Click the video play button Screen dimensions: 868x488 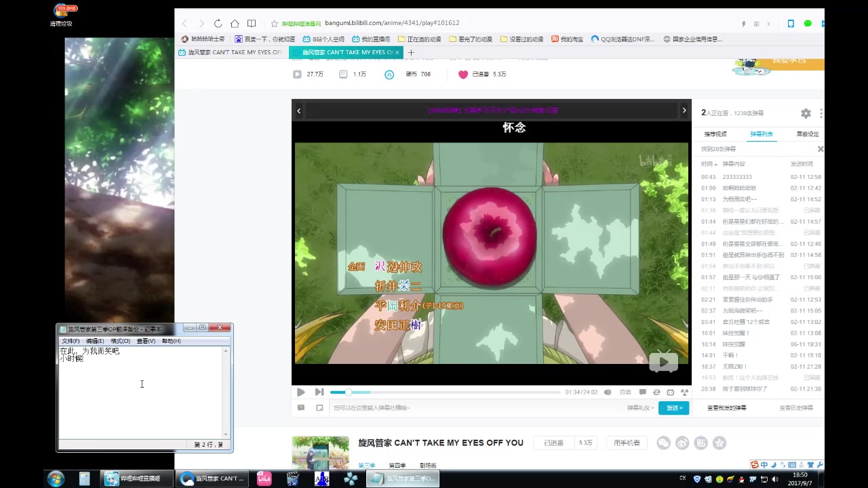point(301,392)
